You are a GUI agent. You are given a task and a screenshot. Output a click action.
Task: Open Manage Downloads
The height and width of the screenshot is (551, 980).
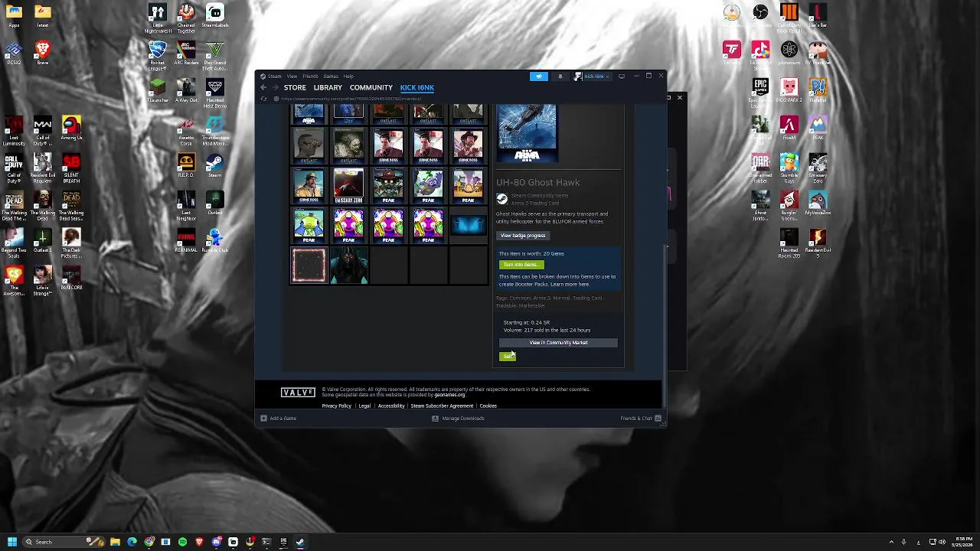(458, 419)
